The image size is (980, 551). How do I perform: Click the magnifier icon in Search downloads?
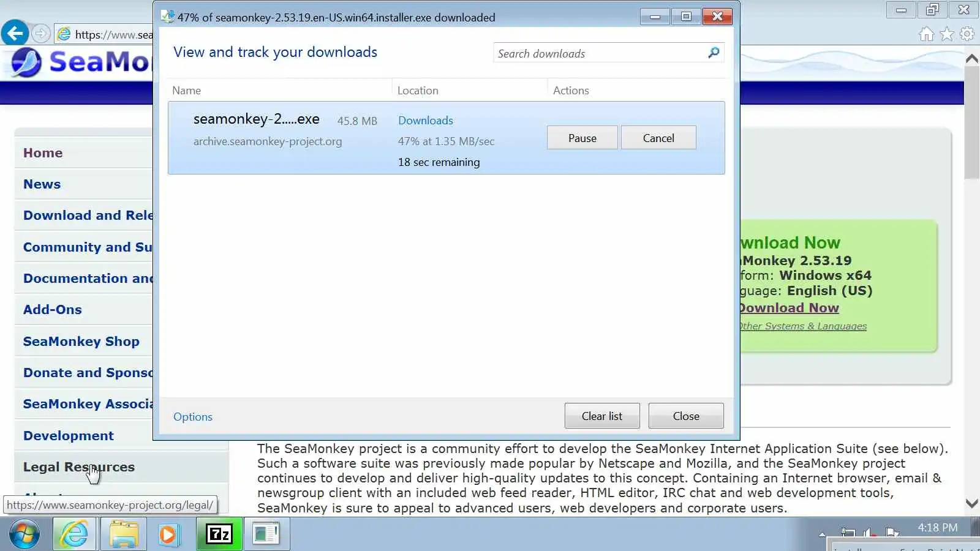[714, 53]
